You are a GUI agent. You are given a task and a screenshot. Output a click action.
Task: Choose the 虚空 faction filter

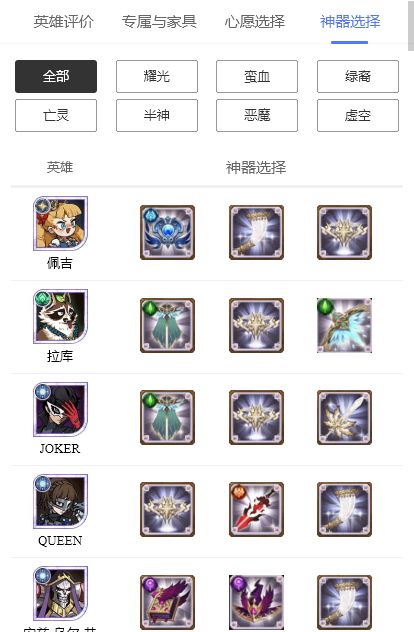(358, 116)
